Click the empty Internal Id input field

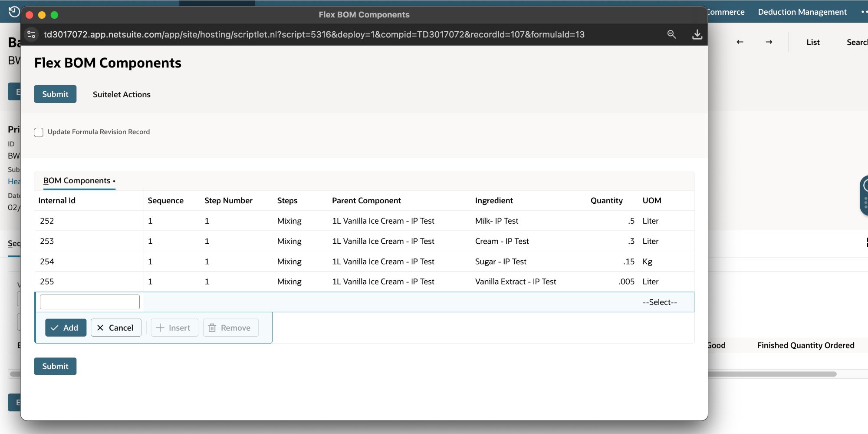click(89, 301)
